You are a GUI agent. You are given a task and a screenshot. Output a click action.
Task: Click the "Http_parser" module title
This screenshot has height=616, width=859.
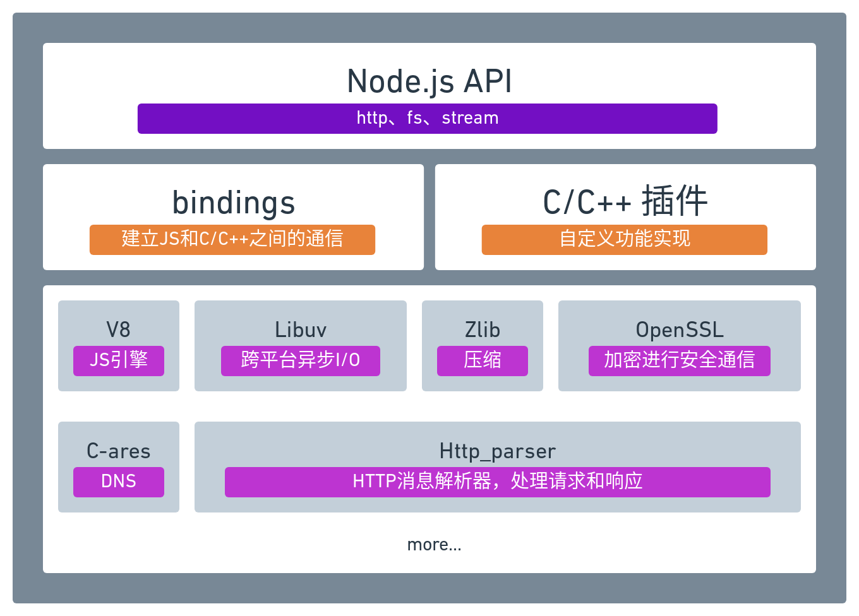(498, 452)
